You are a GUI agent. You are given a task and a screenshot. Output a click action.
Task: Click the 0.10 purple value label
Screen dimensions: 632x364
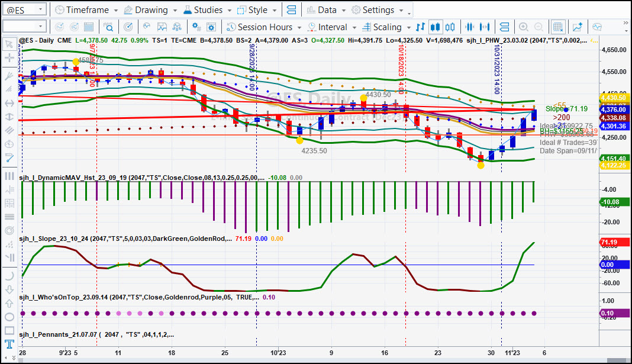pyautogui.click(x=615, y=313)
